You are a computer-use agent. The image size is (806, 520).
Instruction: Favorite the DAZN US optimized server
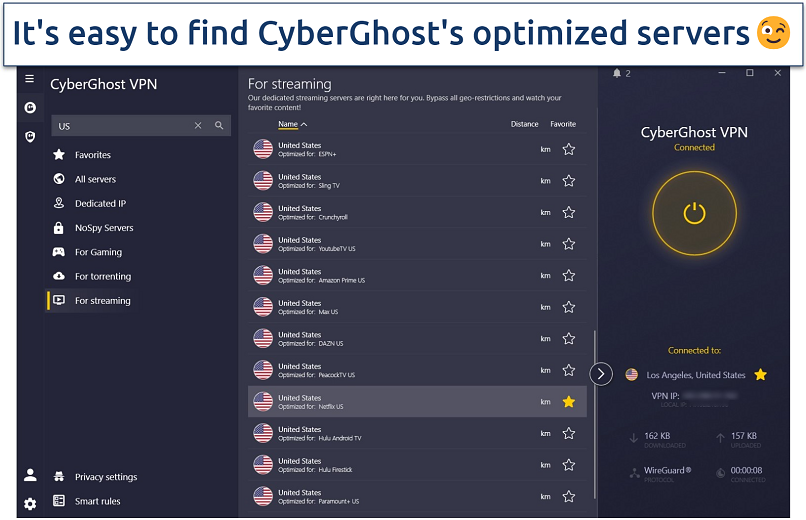pos(569,339)
